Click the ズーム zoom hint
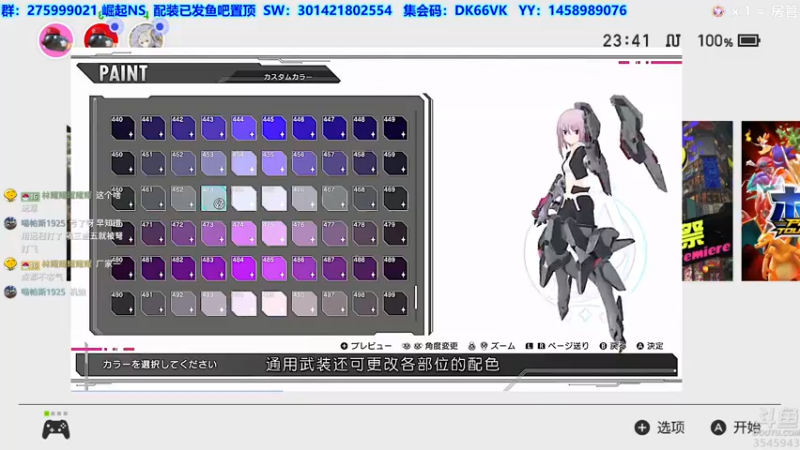800x450 pixels. [x=492, y=346]
